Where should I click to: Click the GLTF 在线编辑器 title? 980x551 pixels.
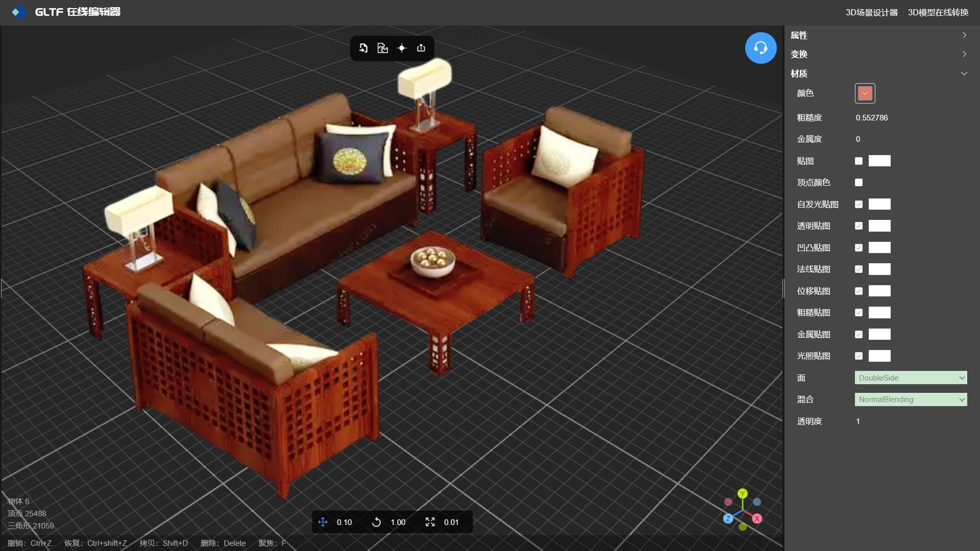[78, 12]
